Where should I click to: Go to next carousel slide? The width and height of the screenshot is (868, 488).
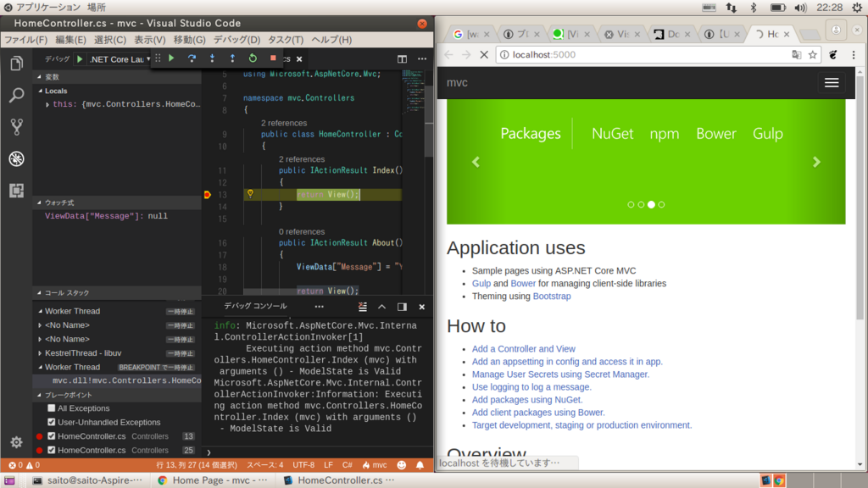[x=816, y=162]
